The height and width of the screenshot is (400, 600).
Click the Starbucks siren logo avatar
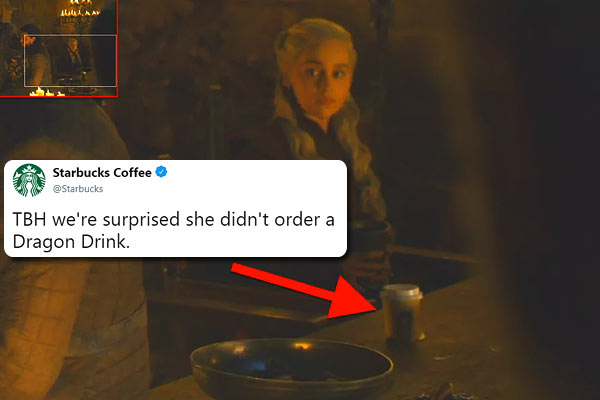coord(29,180)
